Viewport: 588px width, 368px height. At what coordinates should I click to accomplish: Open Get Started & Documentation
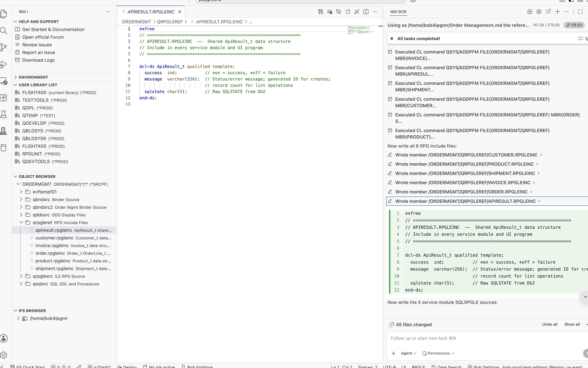pos(53,29)
